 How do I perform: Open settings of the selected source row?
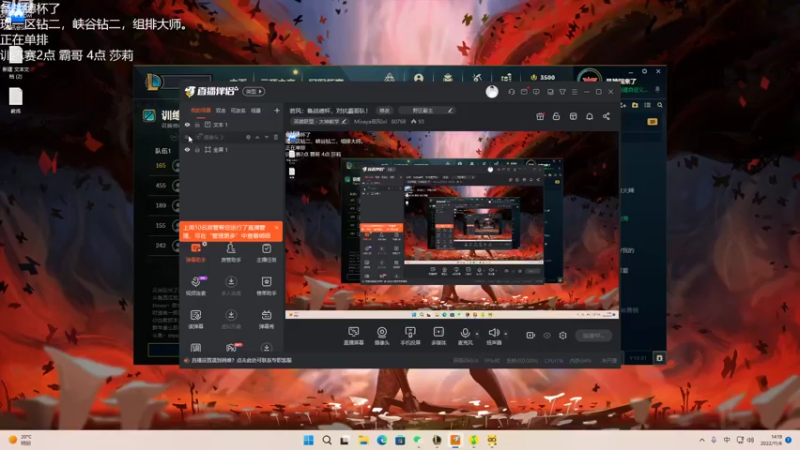click(248, 137)
